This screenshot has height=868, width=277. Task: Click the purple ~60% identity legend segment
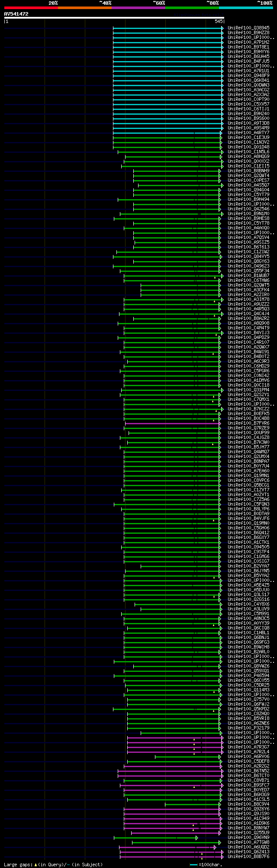click(x=138, y=8)
